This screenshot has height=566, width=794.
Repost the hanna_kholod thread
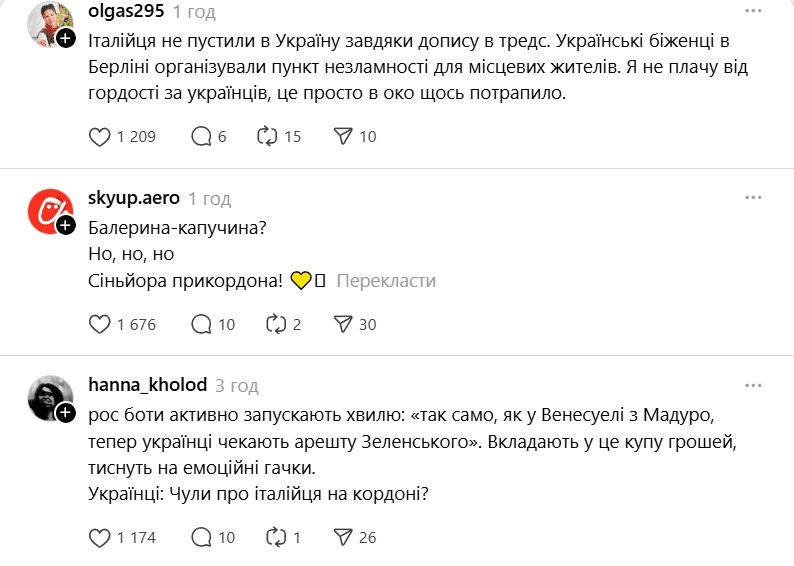[275, 537]
